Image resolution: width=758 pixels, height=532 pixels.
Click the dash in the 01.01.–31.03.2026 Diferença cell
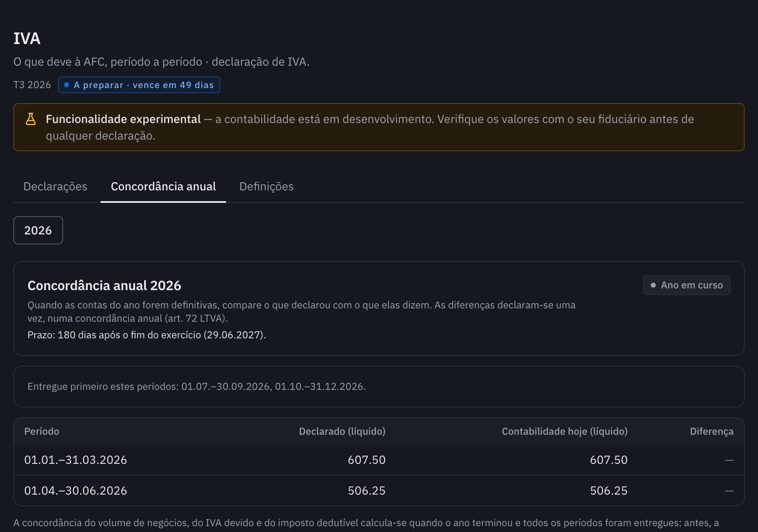pyautogui.click(x=729, y=460)
